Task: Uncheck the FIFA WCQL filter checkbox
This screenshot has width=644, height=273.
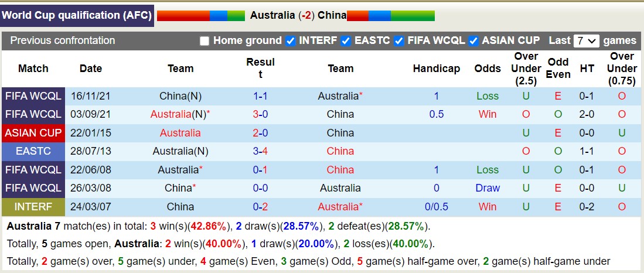Action: tap(398, 41)
